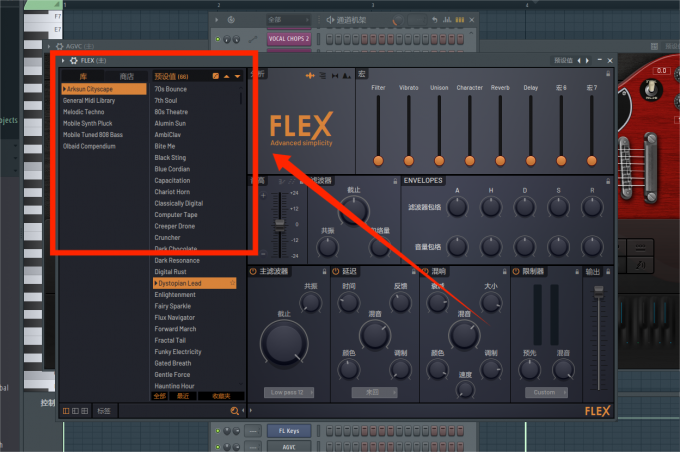680x452 pixels.
Task: Click the channel rack clock pattern icon
Action: click(231, 20)
